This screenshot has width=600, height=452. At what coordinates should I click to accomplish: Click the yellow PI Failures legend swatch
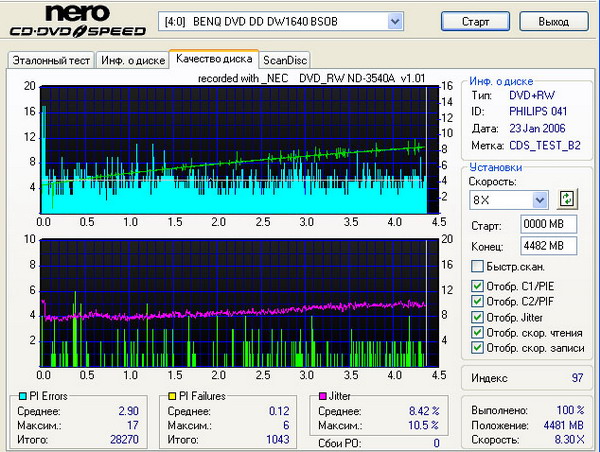tap(172, 396)
